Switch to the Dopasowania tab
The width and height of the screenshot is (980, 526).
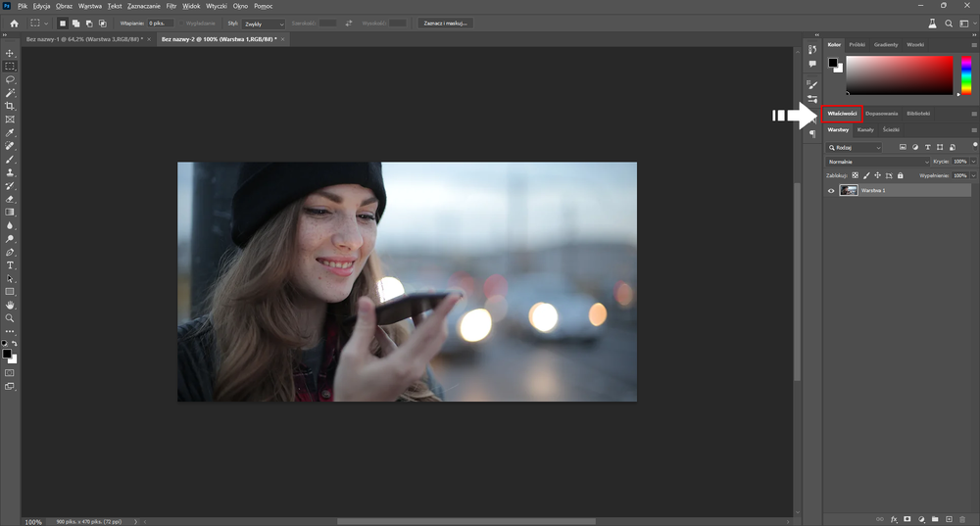pyautogui.click(x=882, y=114)
